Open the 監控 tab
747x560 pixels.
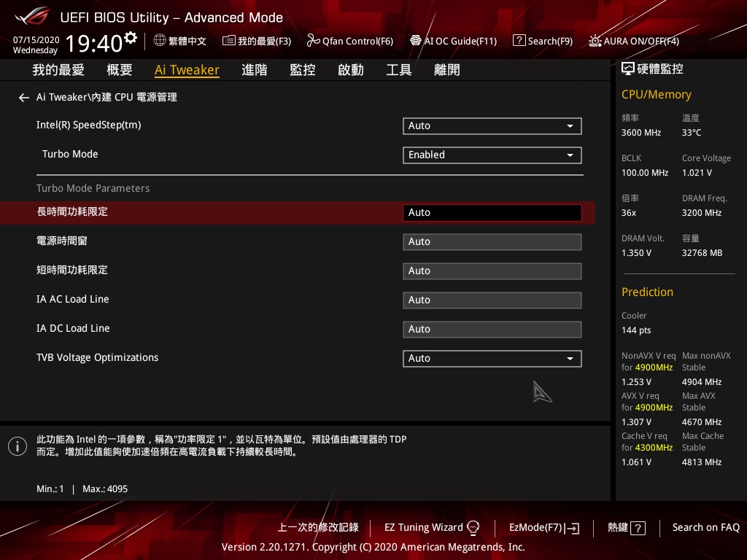click(303, 70)
